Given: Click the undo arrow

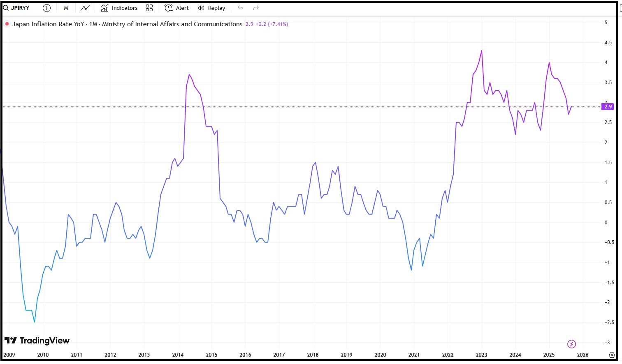Looking at the screenshot, I should [x=240, y=8].
